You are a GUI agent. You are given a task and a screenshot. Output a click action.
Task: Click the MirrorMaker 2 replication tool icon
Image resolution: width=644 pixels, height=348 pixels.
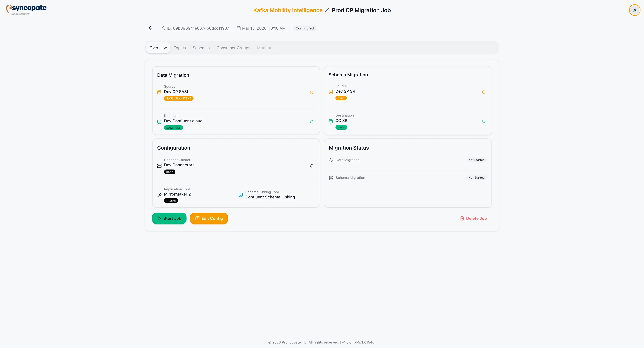(160, 195)
